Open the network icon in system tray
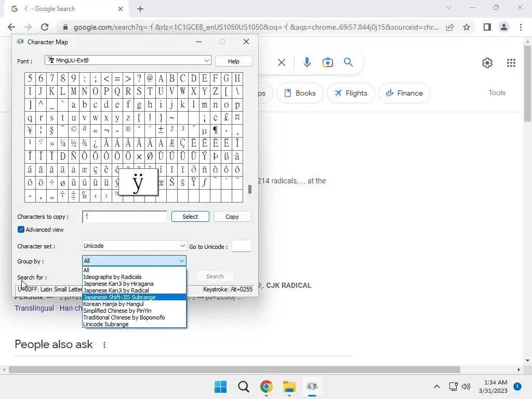532x399 pixels. tap(453, 387)
